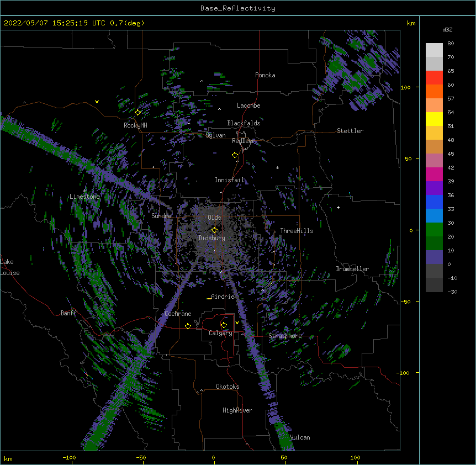Click the Sundre town label
Image resolution: width=476 pixels, height=465 pixels.
161,216
